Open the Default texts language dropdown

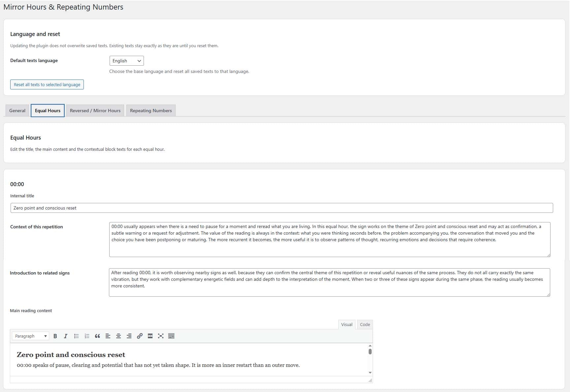point(126,61)
